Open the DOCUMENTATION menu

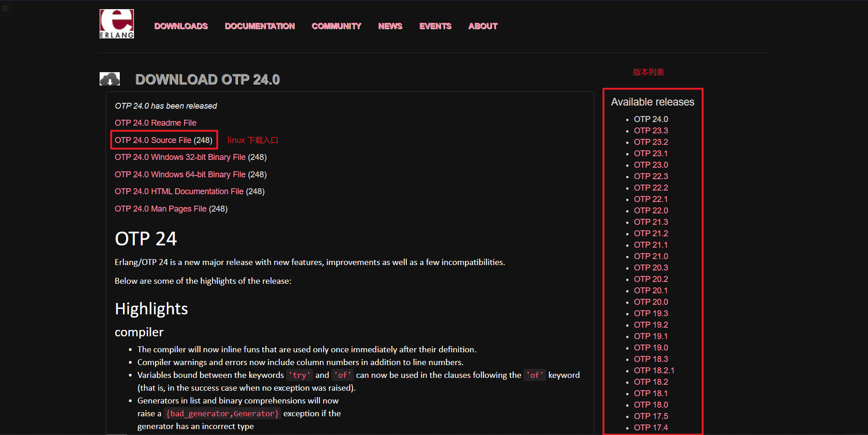pyautogui.click(x=260, y=26)
